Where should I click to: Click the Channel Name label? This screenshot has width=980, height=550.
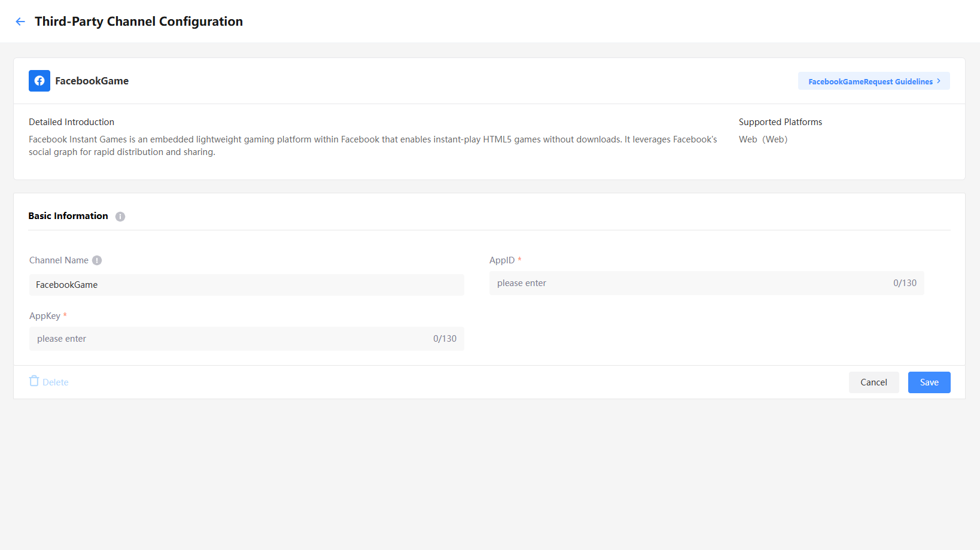(59, 260)
